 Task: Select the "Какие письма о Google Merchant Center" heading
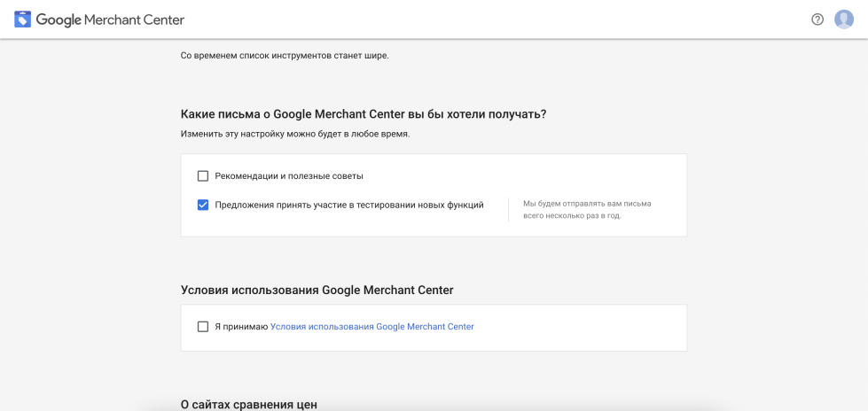[364, 114]
